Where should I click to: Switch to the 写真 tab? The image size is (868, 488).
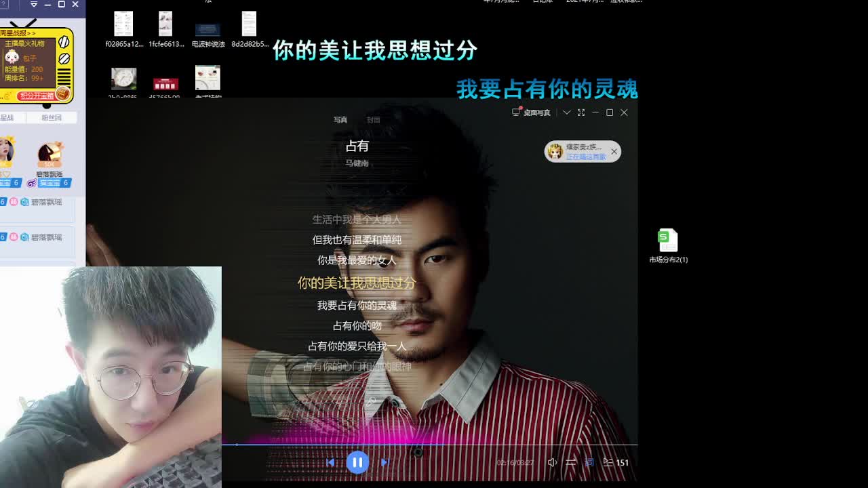[340, 120]
